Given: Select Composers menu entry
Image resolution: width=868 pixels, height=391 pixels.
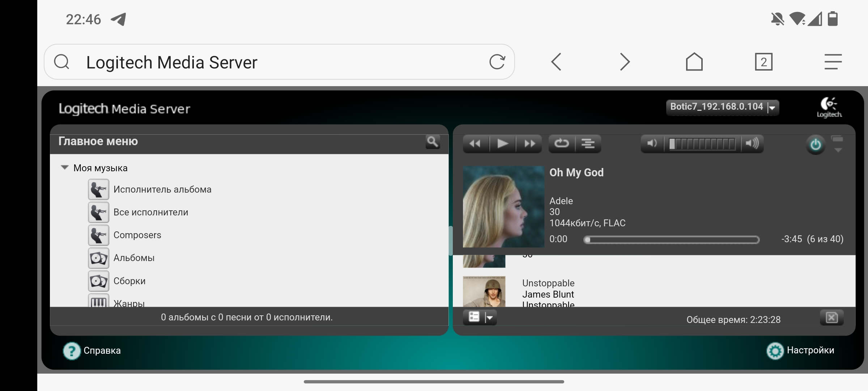Looking at the screenshot, I should click(x=137, y=235).
